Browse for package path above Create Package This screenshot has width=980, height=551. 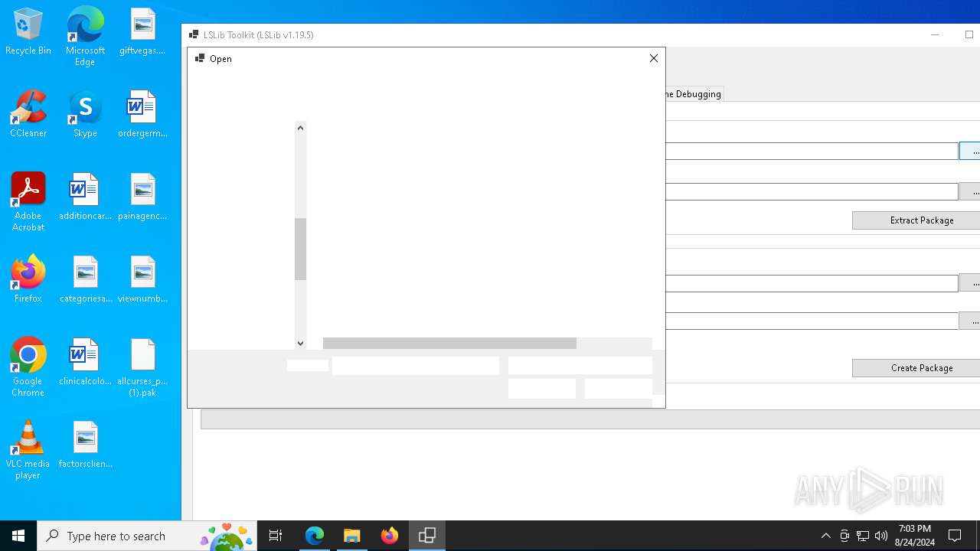click(x=971, y=321)
